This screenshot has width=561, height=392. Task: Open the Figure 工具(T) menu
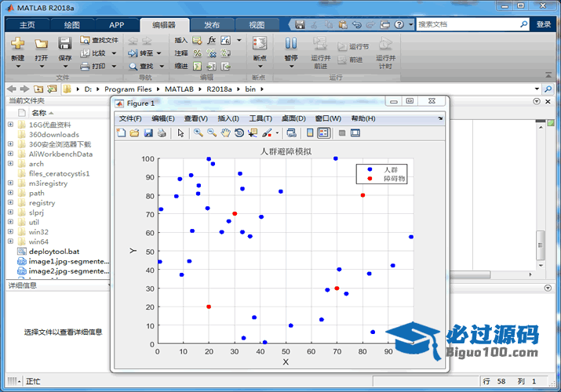[260, 118]
